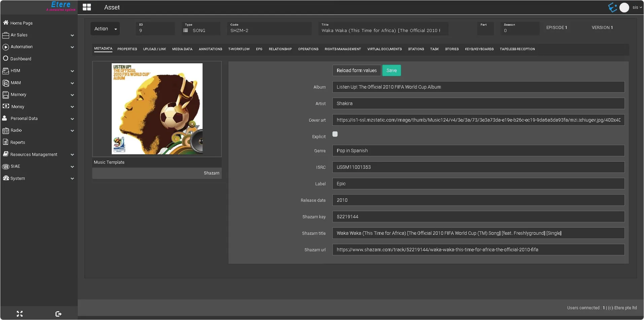Click the HSM storage icon
Viewport: 644px width, 320px height.
(6, 71)
